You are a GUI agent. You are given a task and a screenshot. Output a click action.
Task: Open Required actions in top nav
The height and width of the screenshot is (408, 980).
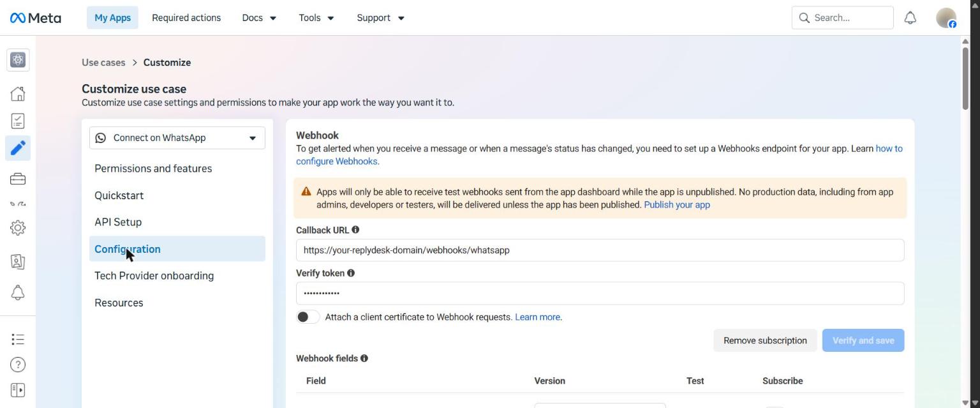(x=186, y=18)
